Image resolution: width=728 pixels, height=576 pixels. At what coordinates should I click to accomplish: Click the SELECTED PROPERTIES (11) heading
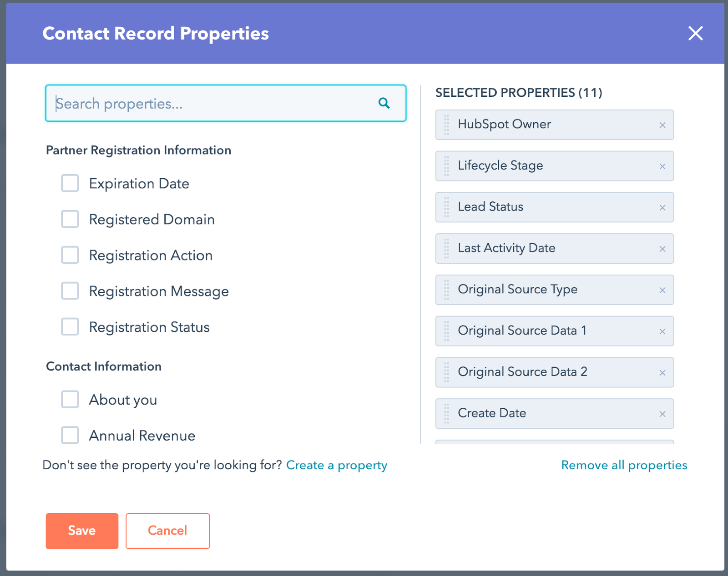519,93
